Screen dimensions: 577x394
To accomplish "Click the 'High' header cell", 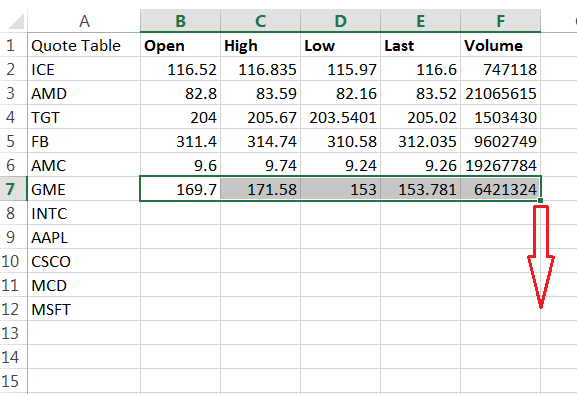I will point(261,45).
